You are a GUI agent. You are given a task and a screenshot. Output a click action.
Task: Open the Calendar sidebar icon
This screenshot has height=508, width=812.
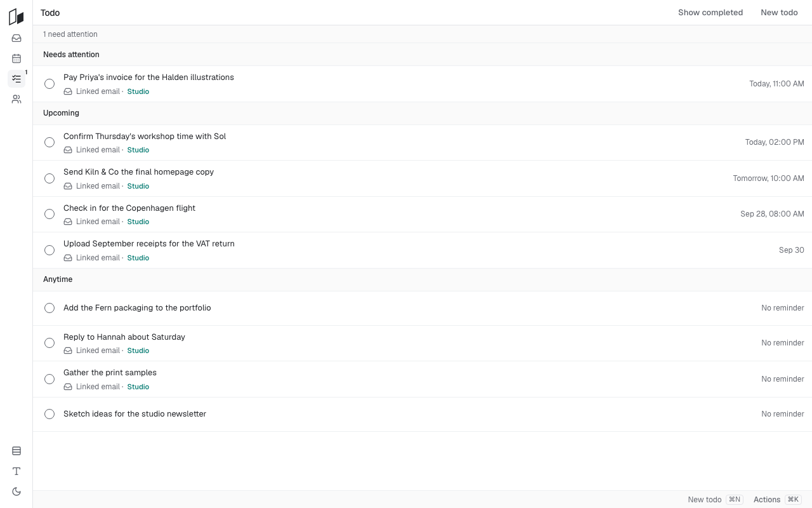[x=16, y=58]
